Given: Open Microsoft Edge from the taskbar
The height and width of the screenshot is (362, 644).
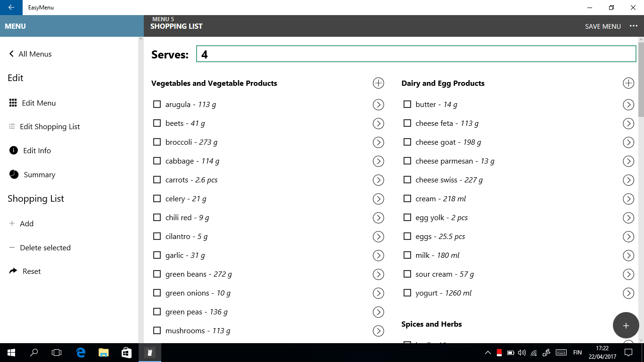Looking at the screenshot, I should [x=81, y=352].
